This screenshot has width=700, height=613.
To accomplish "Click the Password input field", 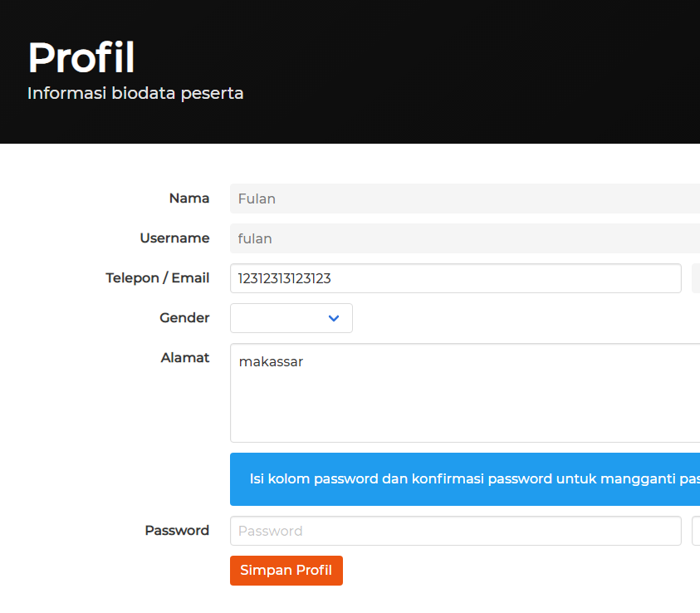I will [455, 531].
